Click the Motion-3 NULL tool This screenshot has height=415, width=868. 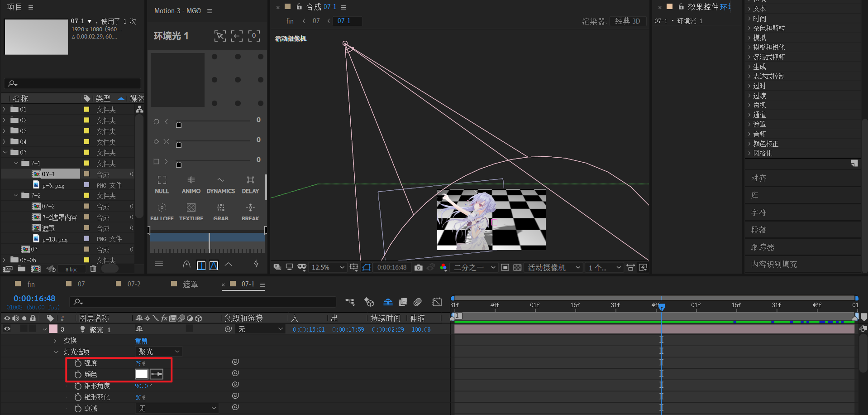pyautogui.click(x=162, y=185)
